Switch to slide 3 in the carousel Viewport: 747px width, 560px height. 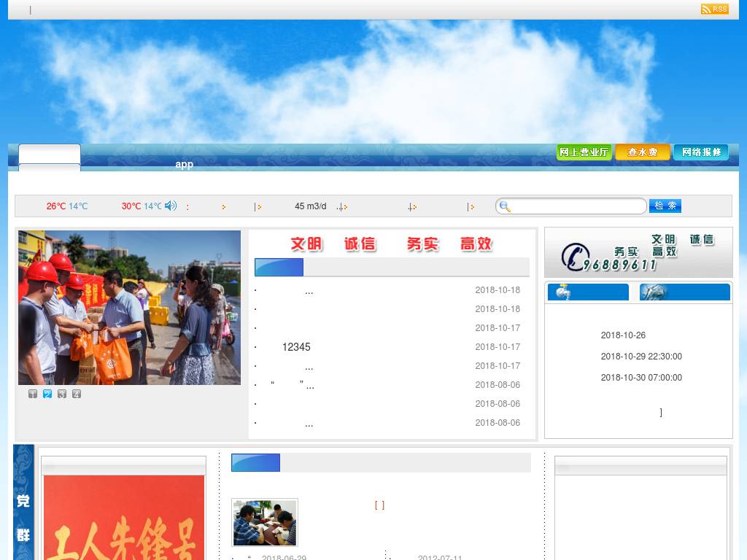(62, 394)
